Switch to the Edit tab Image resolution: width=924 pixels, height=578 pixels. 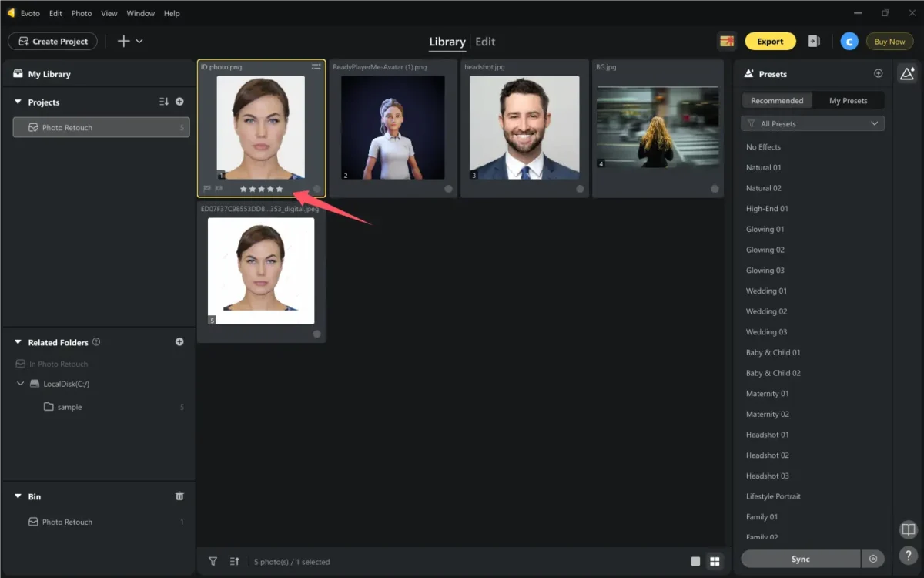pyautogui.click(x=485, y=42)
